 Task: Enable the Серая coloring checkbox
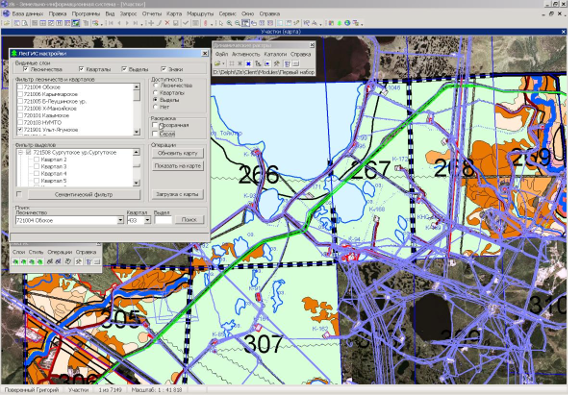pos(155,134)
